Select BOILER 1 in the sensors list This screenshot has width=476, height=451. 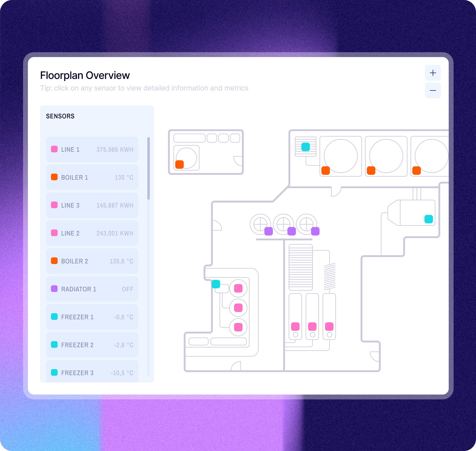[x=92, y=177]
